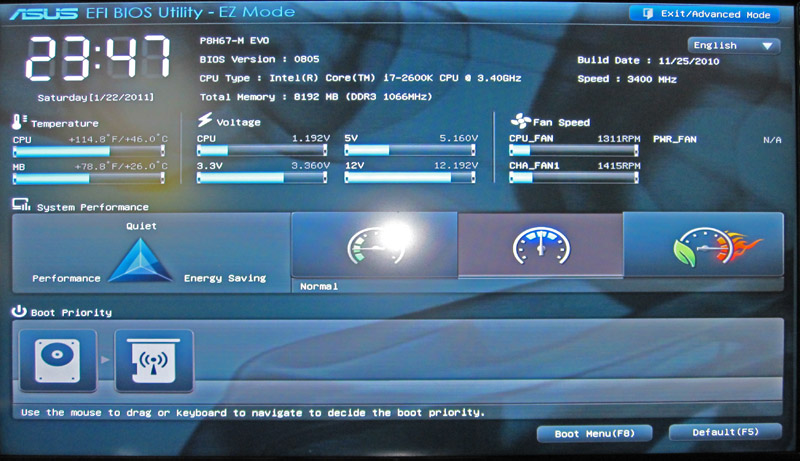
Task: Click the 3.3V voltage bar
Action: click(262, 177)
